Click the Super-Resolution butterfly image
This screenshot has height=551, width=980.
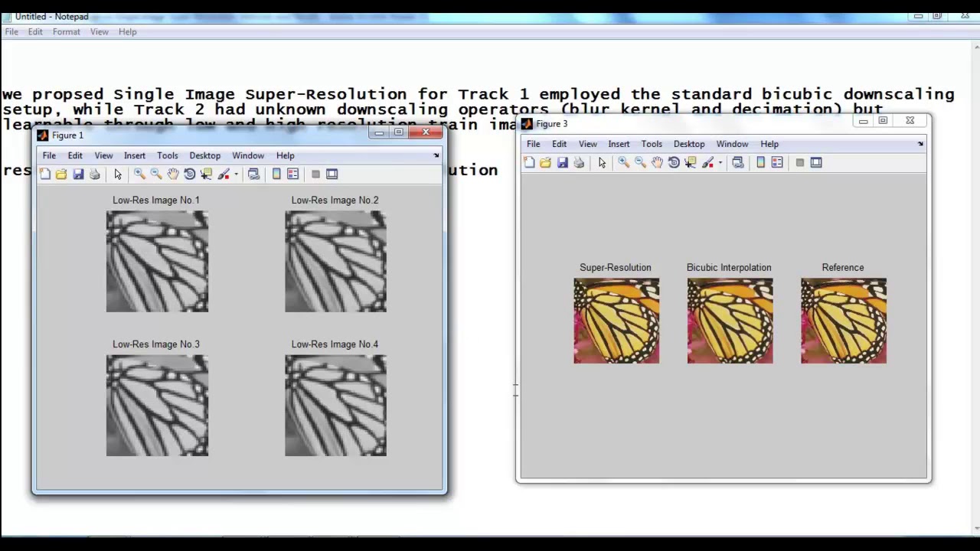point(616,321)
